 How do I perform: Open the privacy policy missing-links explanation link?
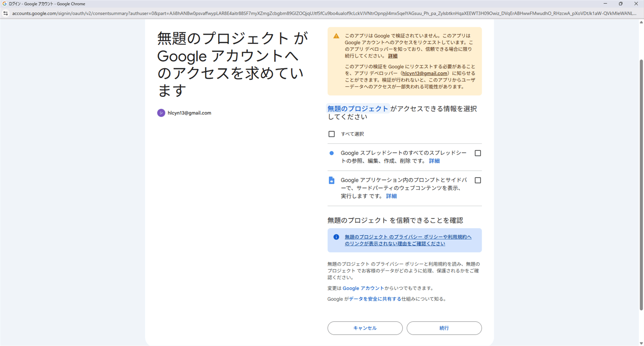(408, 240)
